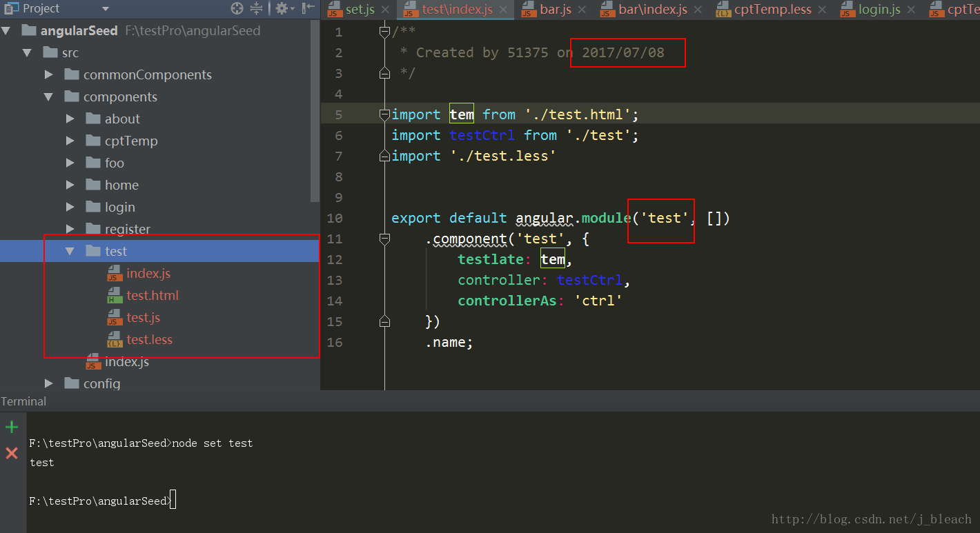Collapse the test folder

click(70, 252)
